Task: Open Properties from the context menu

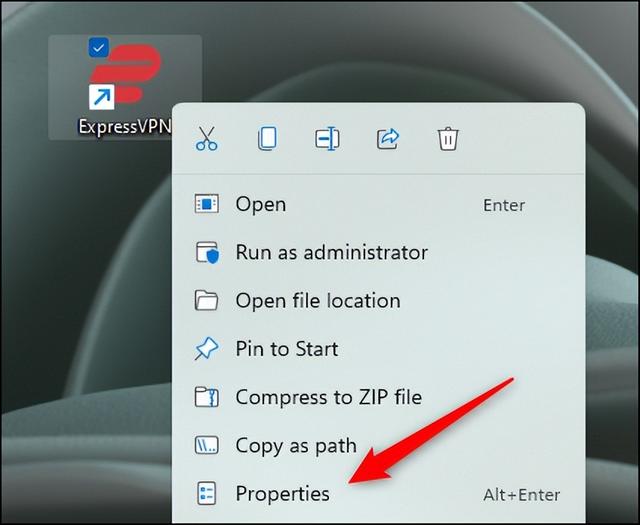Action: pyautogui.click(x=378, y=494)
